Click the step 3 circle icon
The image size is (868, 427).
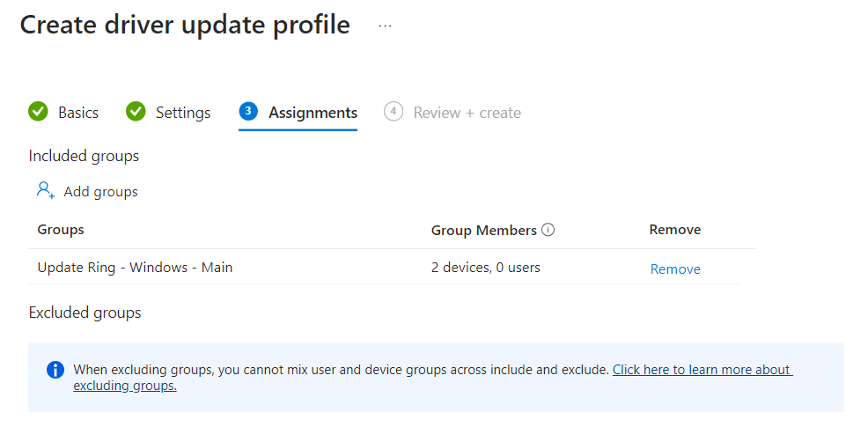248,111
